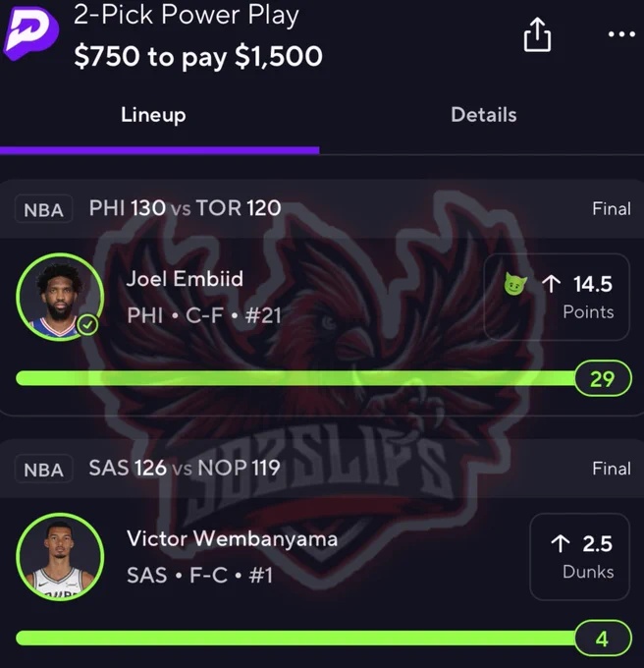
Task: Tap the up arrow next to 14.5 Points
Action: [552, 284]
